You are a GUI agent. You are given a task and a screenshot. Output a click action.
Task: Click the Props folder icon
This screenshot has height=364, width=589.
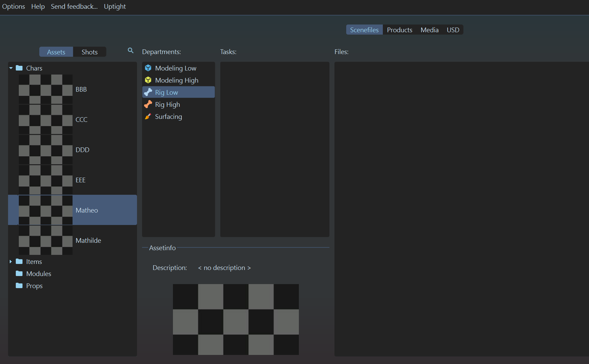(19, 286)
